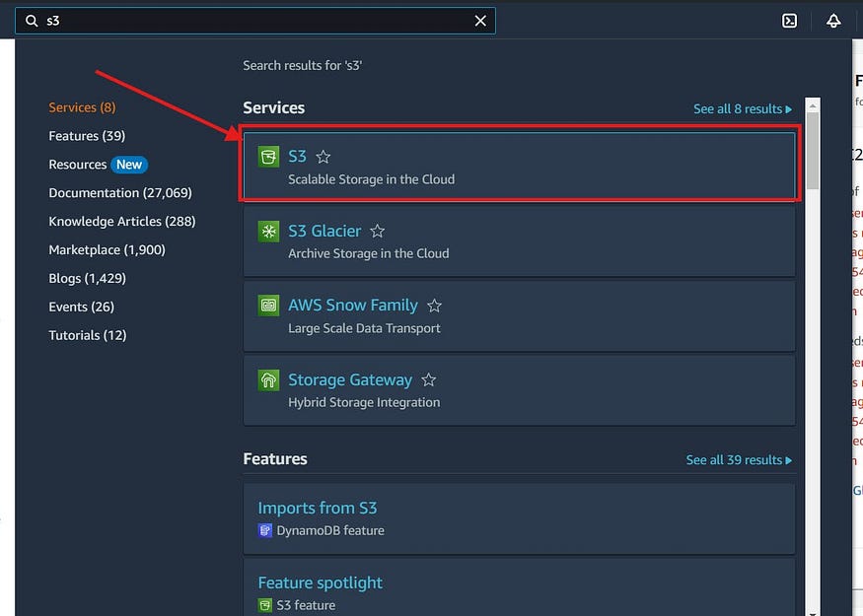Click the S3 feature bucket icon
The width and height of the screenshot is (863, 616).
[264, 605]
